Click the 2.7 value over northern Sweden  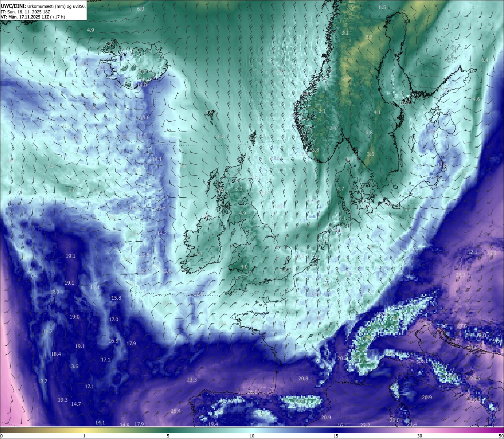[x=369, y=37]
